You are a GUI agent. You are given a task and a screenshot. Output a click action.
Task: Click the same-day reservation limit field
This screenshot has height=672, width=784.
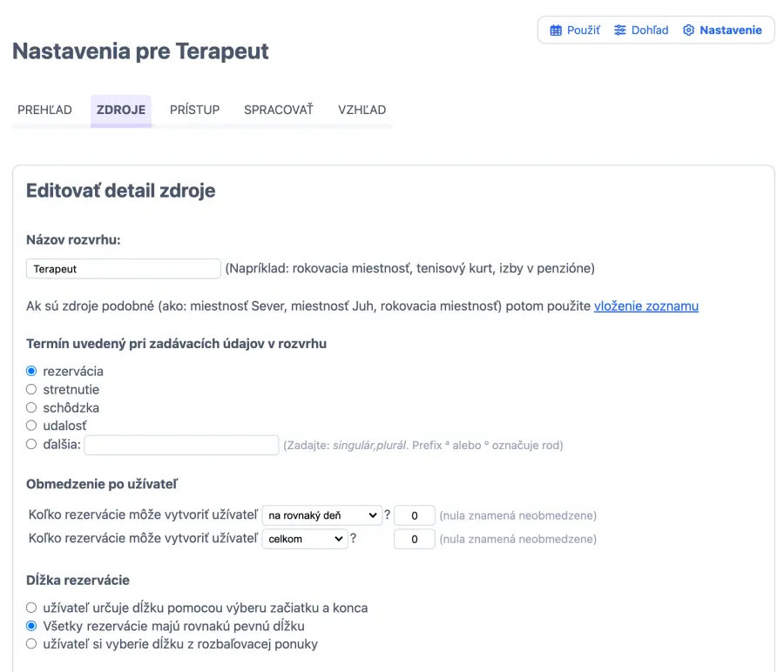415,515
